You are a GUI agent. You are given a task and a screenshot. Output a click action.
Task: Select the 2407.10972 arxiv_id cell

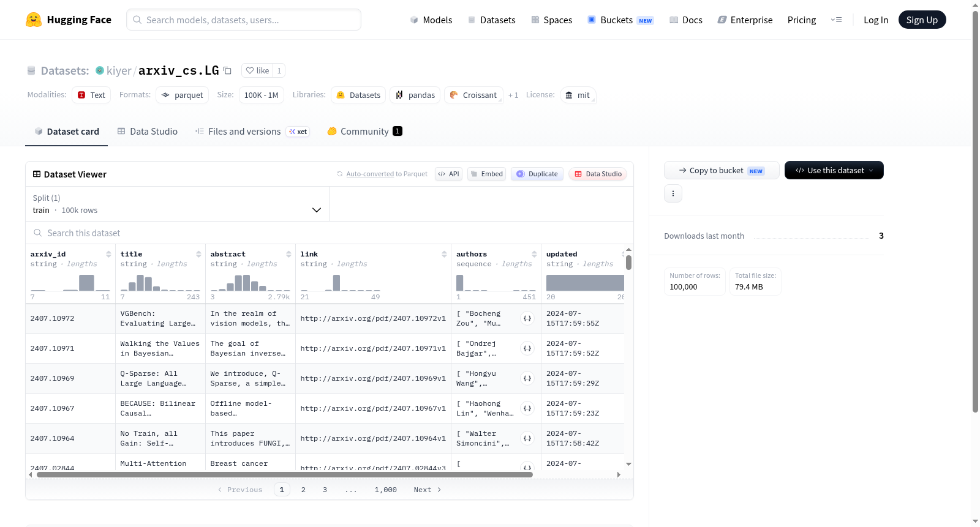pos(70,318)
